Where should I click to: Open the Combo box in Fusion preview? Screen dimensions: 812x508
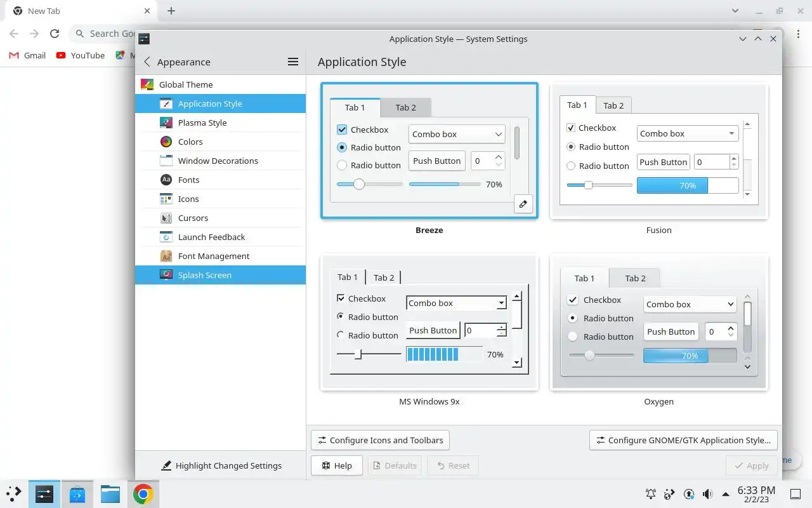point(688,133)
